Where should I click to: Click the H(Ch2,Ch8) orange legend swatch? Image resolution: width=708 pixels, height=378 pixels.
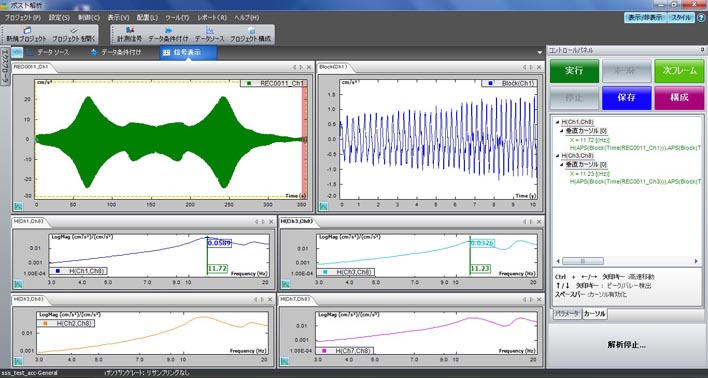[x=45, y=323]
